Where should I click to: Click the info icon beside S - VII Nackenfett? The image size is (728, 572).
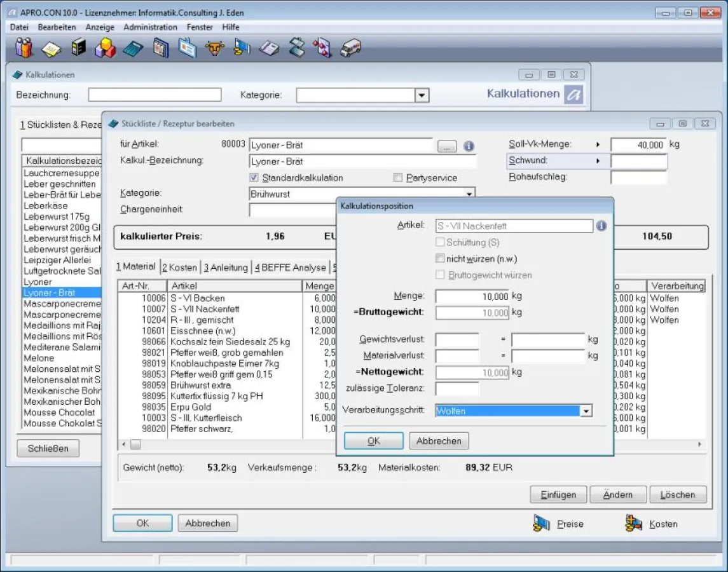tap(601, 226)
